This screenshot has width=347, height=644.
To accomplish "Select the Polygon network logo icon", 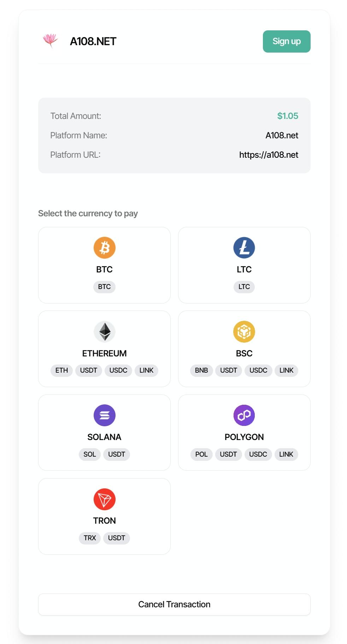I will point(244,415).
